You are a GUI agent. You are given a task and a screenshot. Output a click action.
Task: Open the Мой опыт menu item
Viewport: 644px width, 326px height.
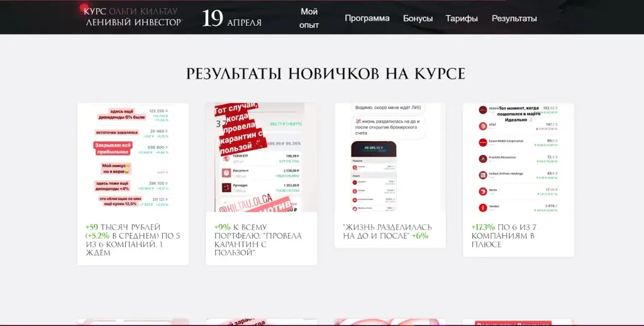309,18
